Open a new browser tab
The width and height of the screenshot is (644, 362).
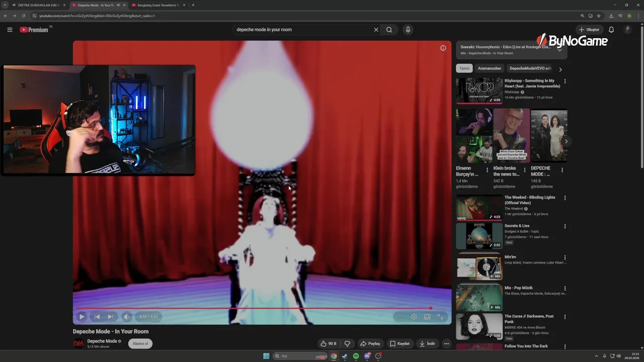tap(193, 5)
